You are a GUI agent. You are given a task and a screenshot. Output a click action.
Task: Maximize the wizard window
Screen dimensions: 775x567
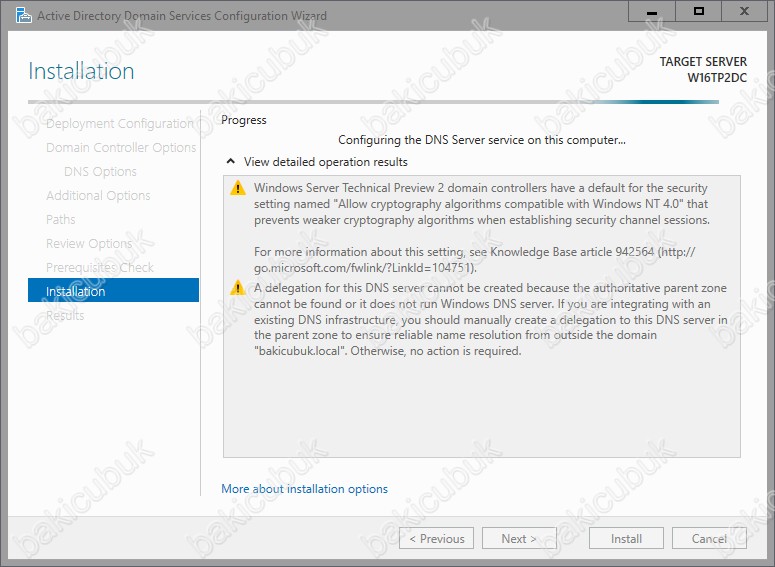pyautogui.click(x=698, y=11)
